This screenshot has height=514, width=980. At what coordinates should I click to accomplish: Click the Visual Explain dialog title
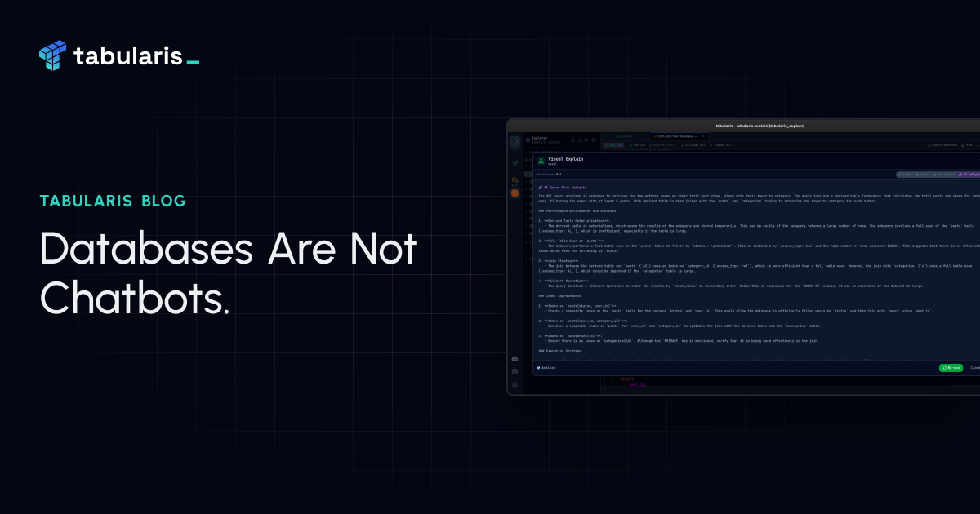(565, 159)
